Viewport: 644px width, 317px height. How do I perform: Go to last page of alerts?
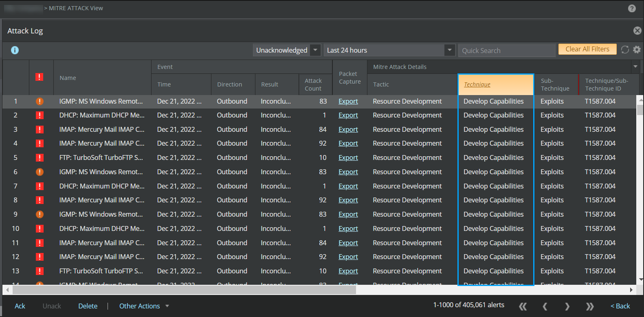[x=589, y=306]
